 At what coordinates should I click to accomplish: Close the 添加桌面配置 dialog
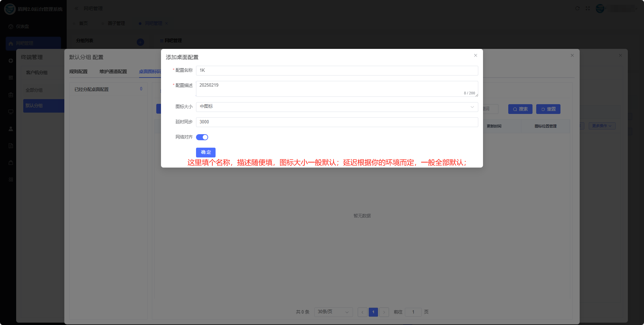(x=476, y=56)
